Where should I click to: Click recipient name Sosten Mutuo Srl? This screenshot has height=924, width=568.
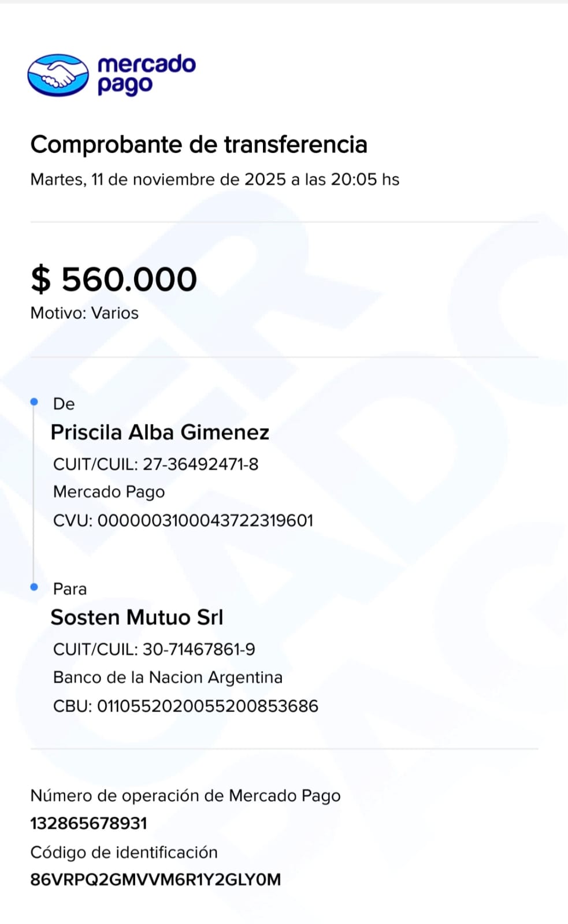[136, 617]
